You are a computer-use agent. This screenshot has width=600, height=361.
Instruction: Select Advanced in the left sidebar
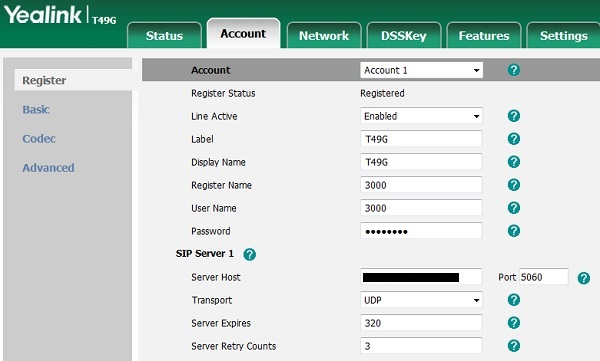click(x=48, y=168)
